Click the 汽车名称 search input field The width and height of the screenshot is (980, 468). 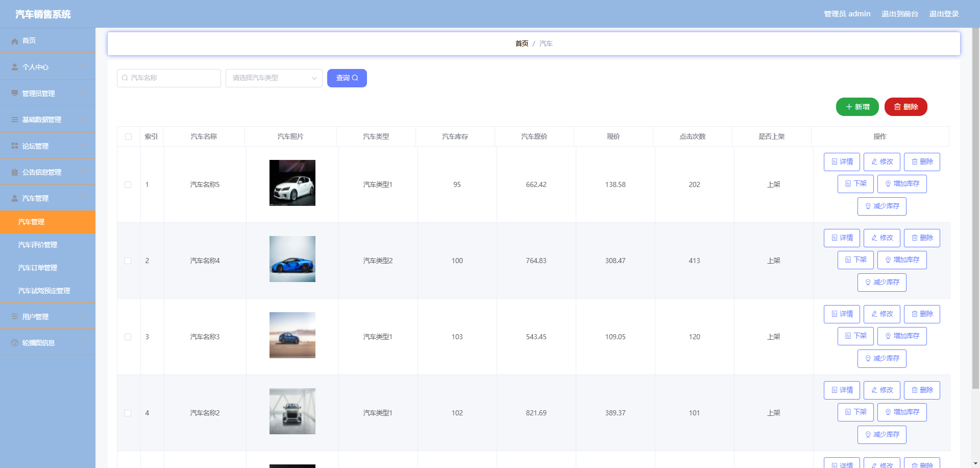[169, 78]
